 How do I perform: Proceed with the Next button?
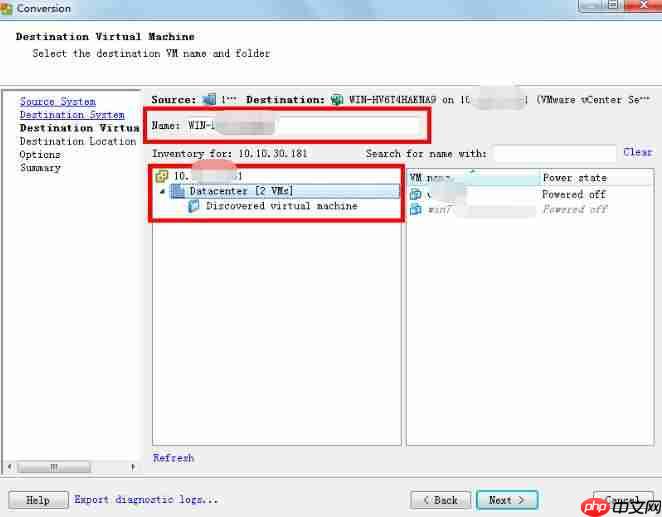(507, 500)
